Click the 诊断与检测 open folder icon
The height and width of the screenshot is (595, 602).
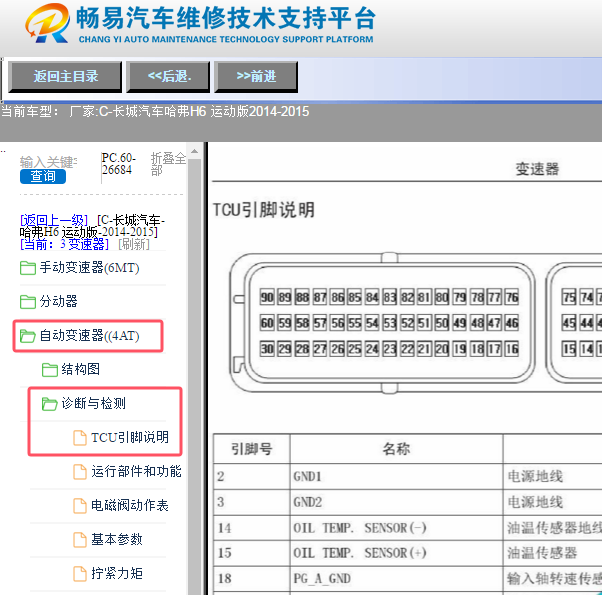(x=50, y=403)
